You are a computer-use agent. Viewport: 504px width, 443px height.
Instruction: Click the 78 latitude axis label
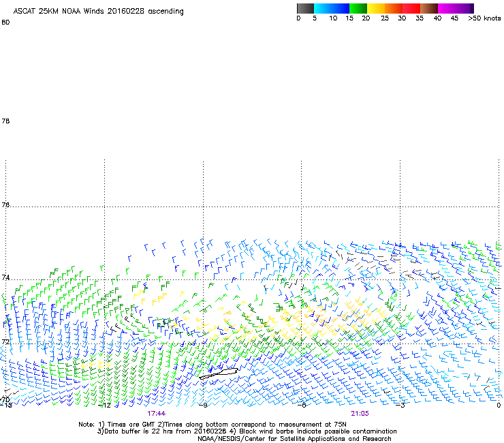coord(5,121)
